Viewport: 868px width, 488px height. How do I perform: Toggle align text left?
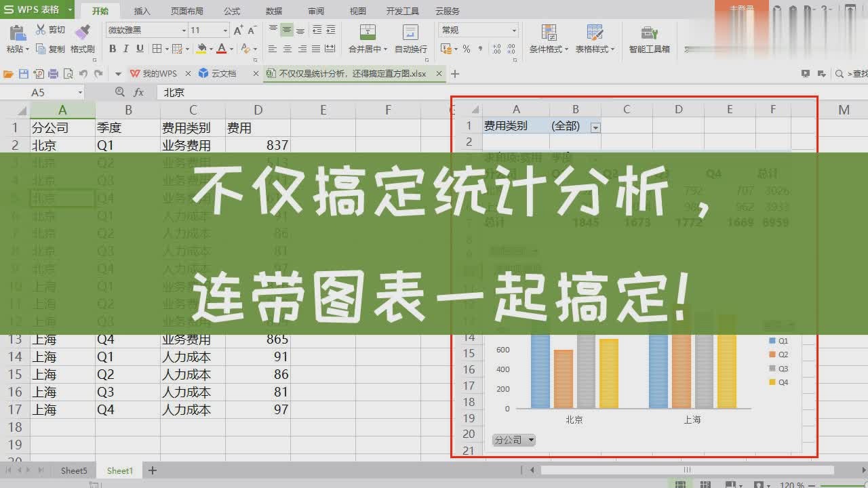click(x=273, y=49)
